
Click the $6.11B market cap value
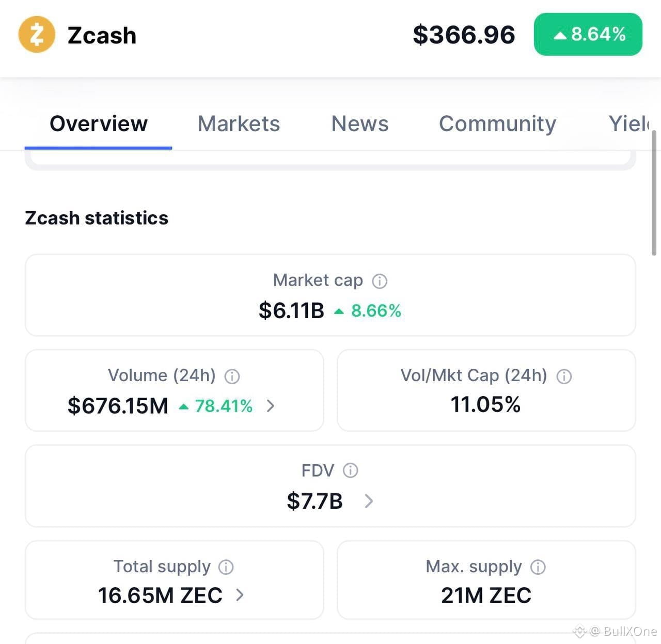(291, 311)
